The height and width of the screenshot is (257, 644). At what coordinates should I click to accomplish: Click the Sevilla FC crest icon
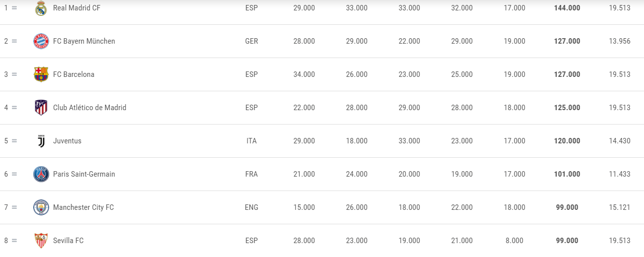(41, 241)
